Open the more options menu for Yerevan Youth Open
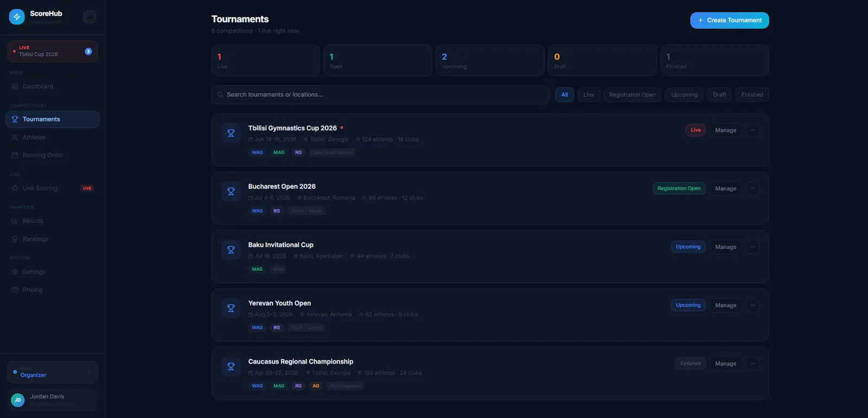868x418 pixels. (x=752, y=305)
